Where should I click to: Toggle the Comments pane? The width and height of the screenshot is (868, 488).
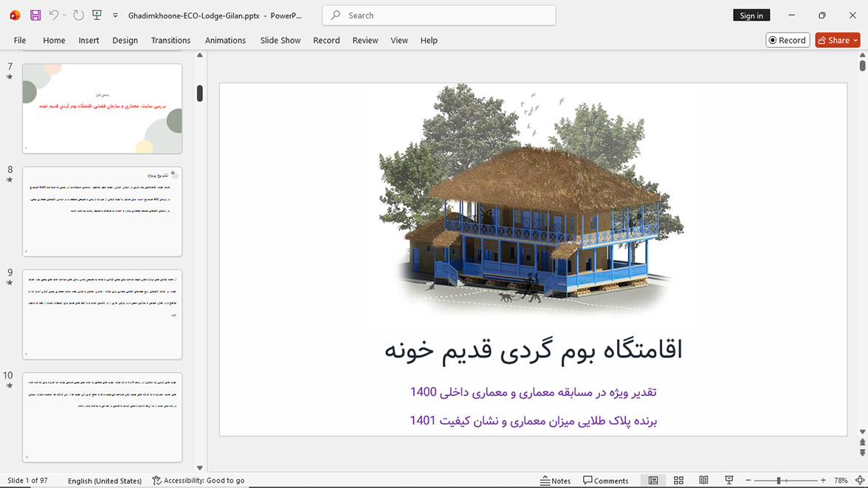pos(605,480)
